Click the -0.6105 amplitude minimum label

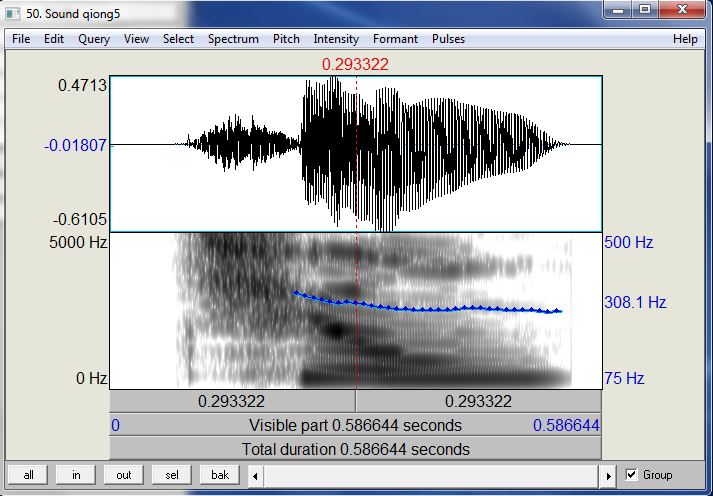tap(80, 220)
